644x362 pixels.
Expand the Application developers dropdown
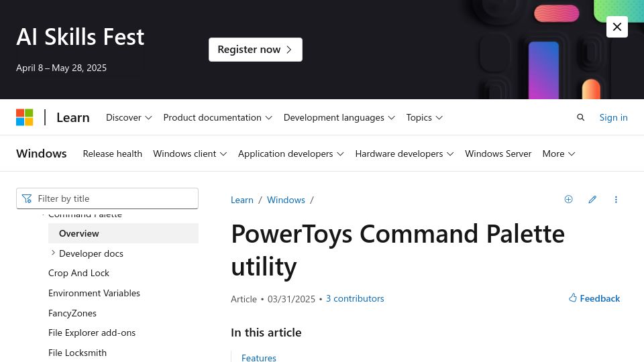click(290, 154)
